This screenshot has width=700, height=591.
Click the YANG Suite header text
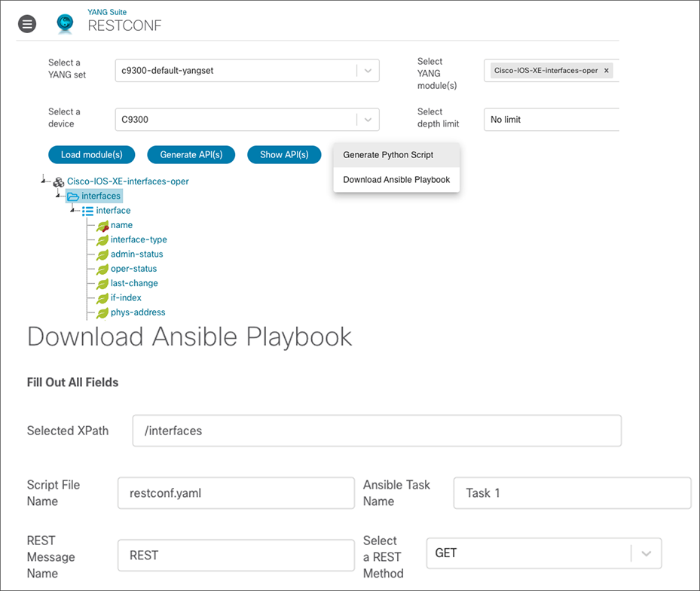(107, 12)
